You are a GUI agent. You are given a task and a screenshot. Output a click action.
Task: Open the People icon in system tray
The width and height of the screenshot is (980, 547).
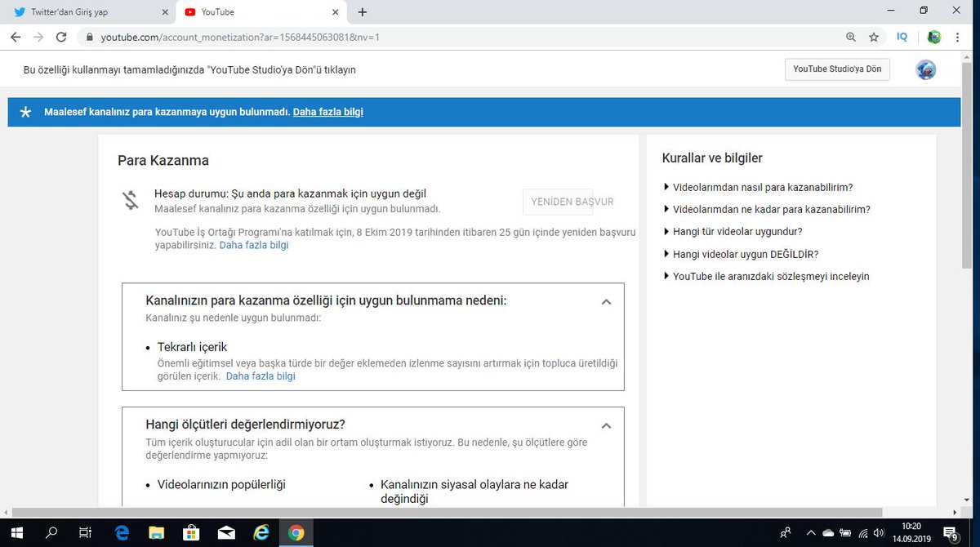786,532
